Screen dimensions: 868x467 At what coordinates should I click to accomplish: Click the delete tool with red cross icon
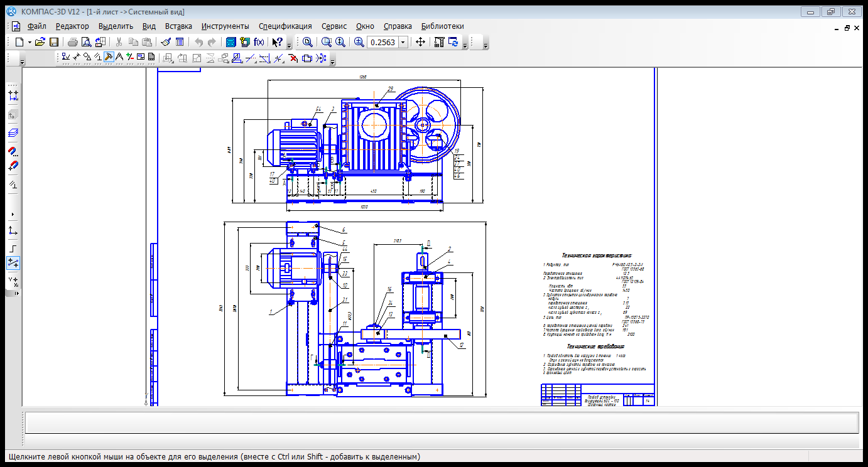pos(293,58)
